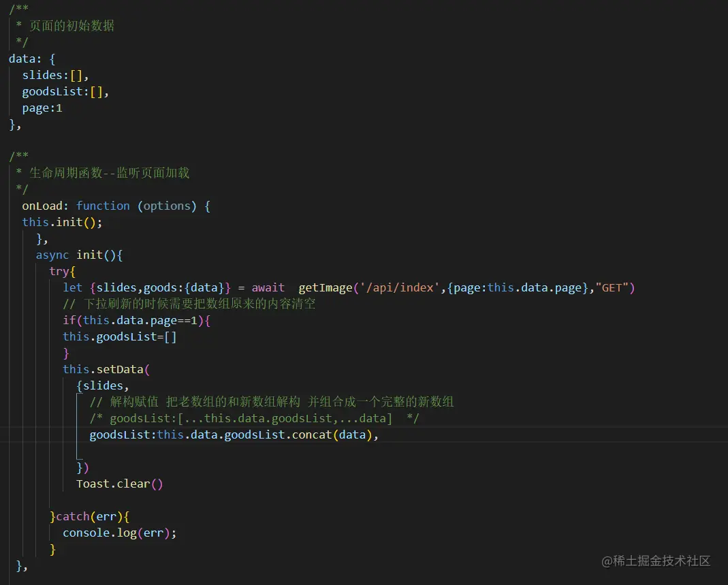Click the 'concat(data)' call

pos(332,435)
